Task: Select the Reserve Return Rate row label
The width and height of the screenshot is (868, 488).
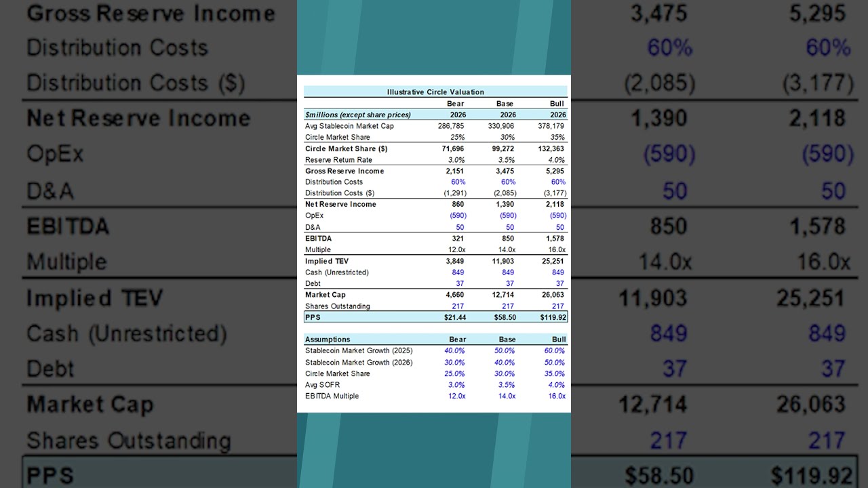Action: (x=338, y=160)
